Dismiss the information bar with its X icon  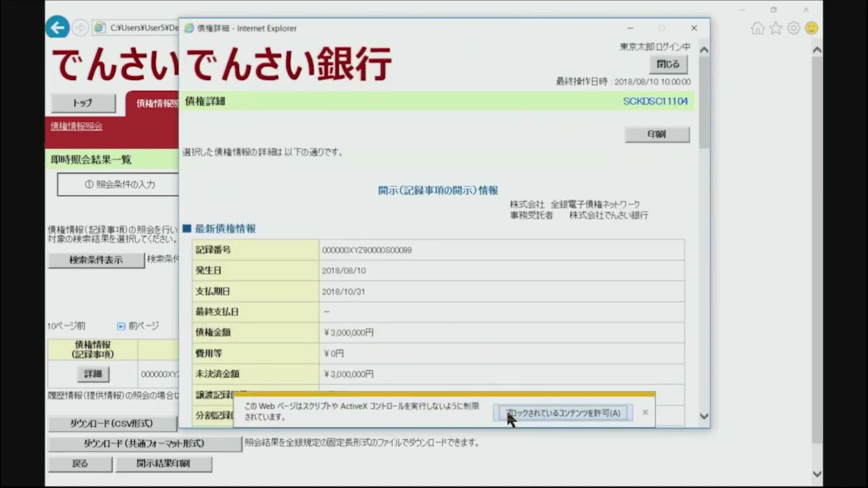click(x=644, y=411)
